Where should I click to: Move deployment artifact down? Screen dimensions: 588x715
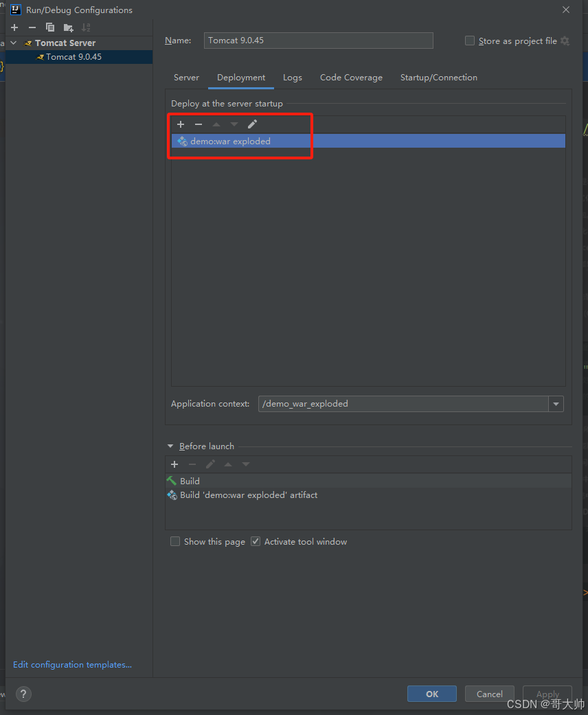coord(234,124)
